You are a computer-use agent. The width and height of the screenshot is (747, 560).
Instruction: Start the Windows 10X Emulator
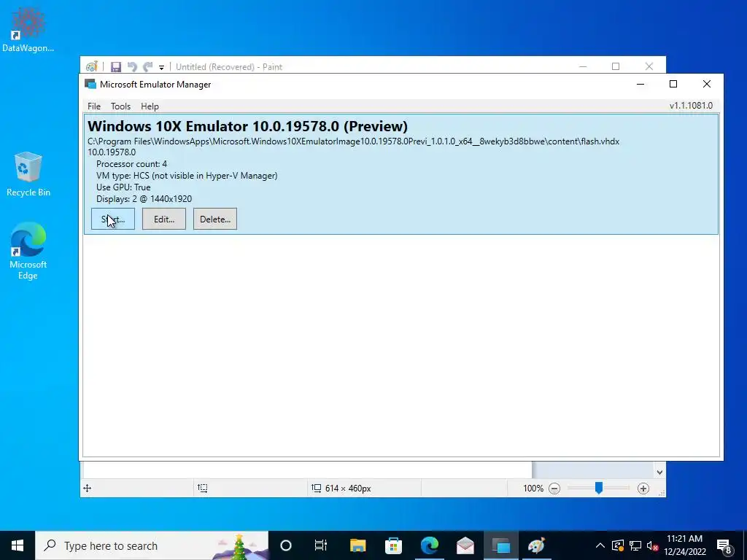(x=113, y=219)
